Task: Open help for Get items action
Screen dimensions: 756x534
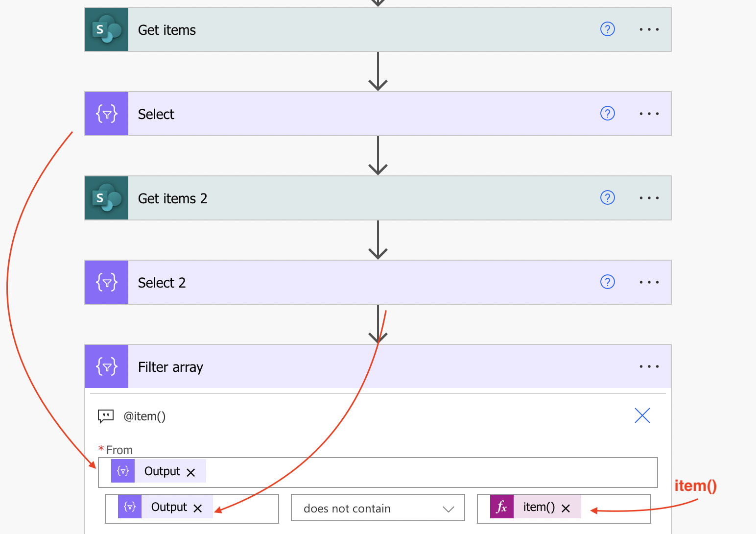Action: coord(607,29)
